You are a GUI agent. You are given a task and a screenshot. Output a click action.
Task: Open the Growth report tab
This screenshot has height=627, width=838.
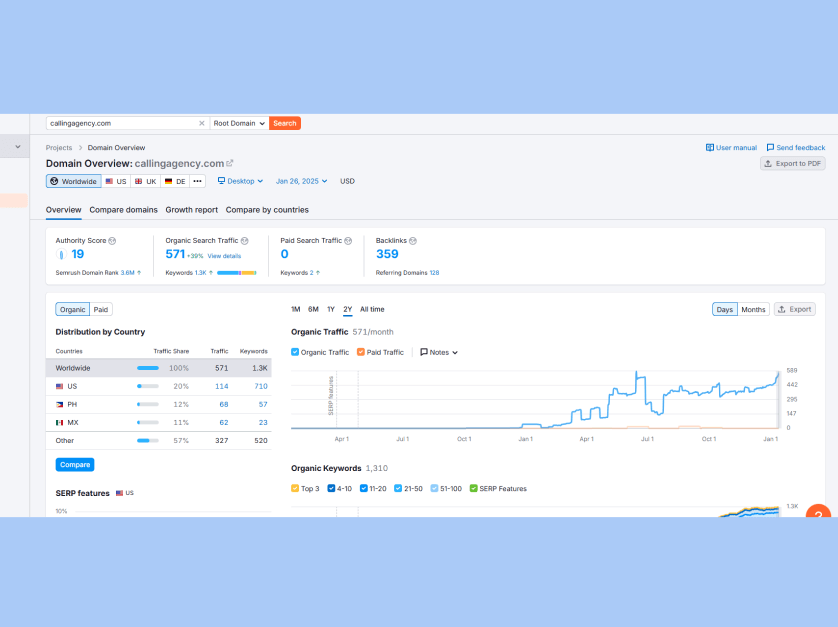191,210
